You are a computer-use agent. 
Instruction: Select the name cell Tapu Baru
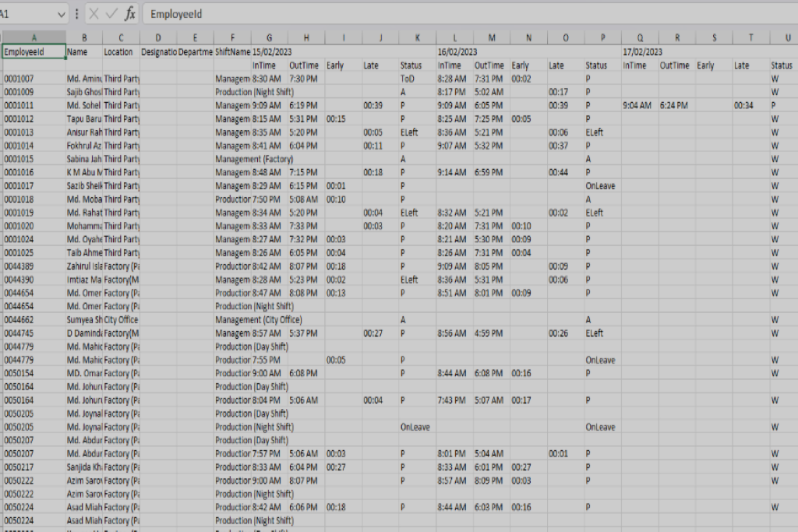click(x=84, y=119)
